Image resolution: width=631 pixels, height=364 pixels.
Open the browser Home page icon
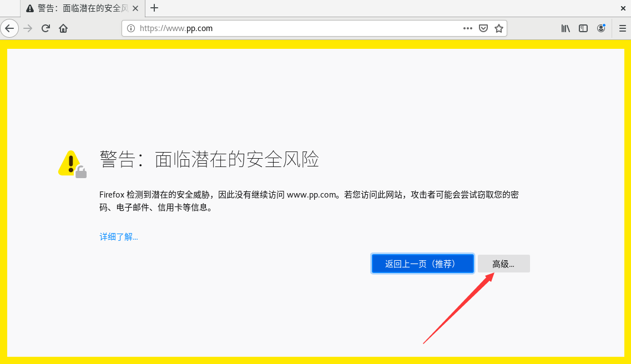[63, 28]
